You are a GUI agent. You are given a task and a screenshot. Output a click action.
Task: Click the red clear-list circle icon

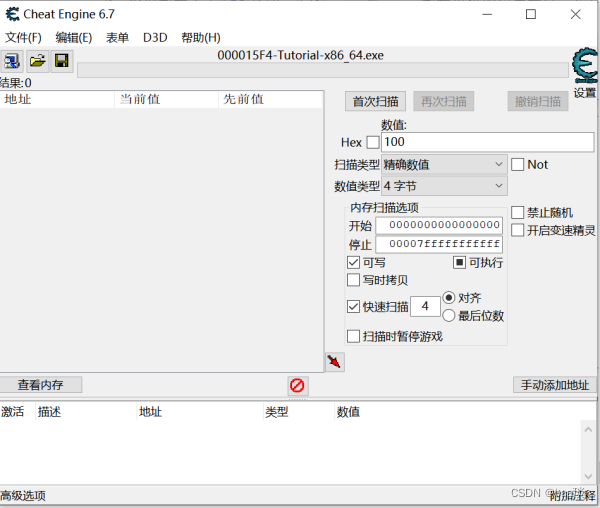click(x=297, y=385)
